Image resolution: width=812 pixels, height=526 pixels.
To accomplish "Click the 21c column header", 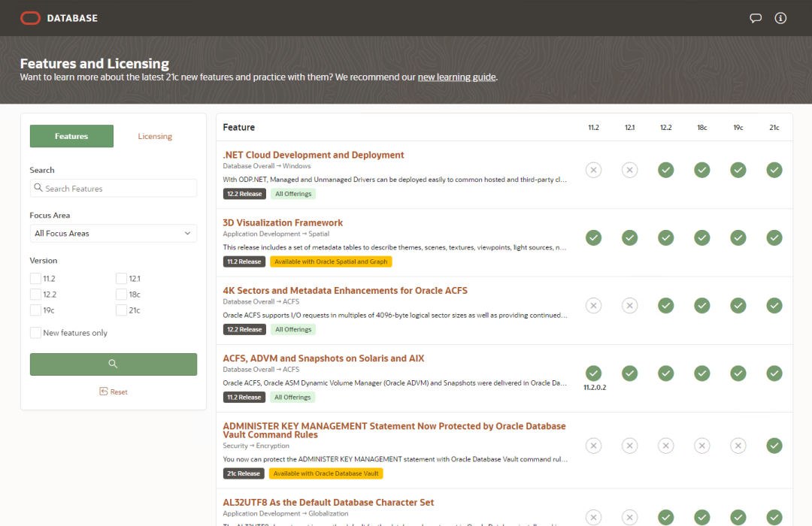I will point(774,127).
